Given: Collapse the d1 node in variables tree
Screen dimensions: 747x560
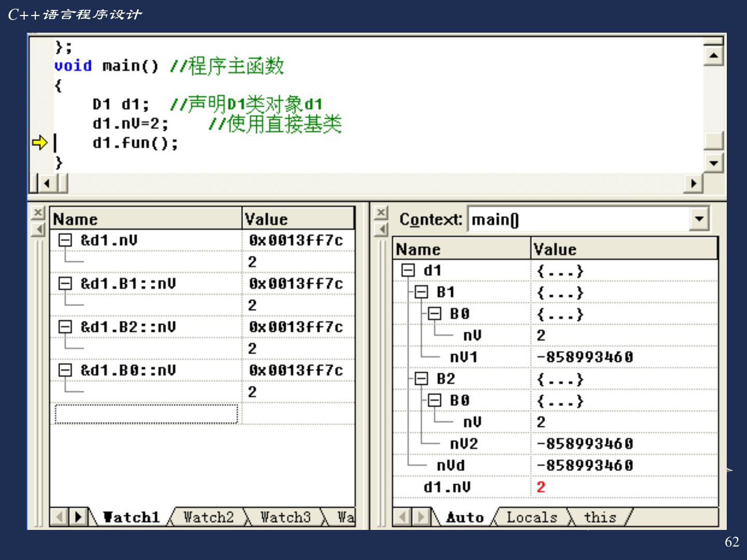Looking at the screenshot, I should [408, 270].
